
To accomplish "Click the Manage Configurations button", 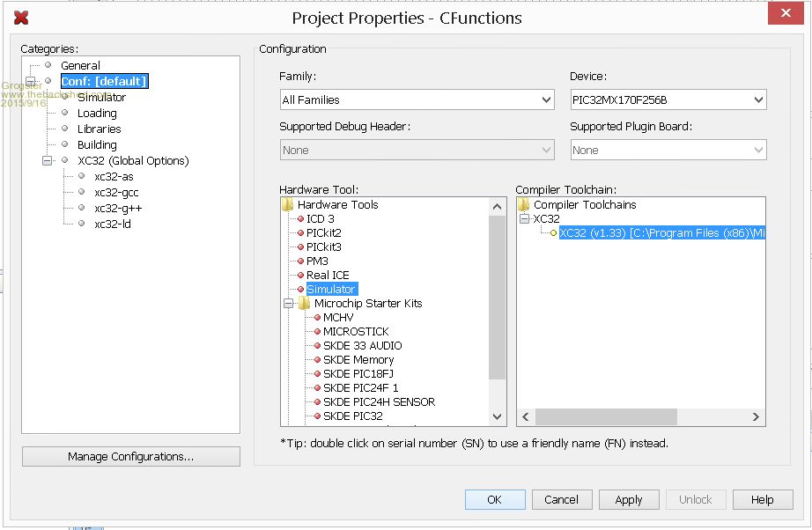I will 130,457.
